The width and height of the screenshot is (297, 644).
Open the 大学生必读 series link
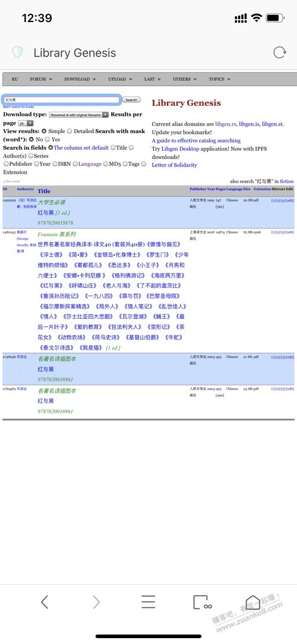tap(51, 203)
